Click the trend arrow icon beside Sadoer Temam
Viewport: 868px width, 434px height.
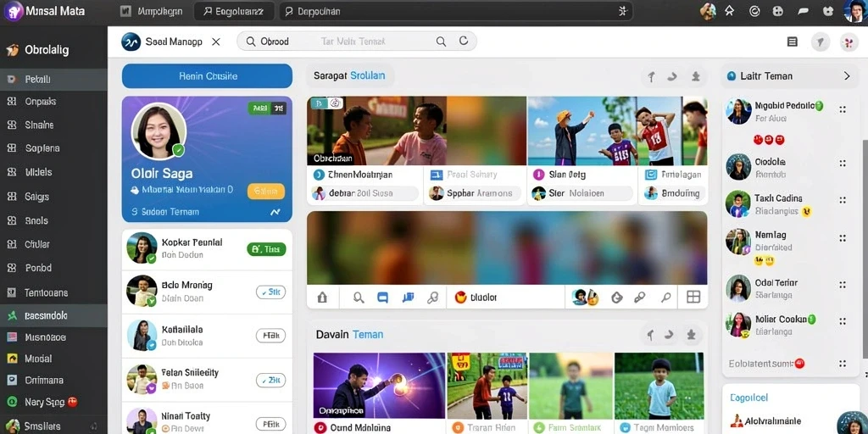coord(275,212)
